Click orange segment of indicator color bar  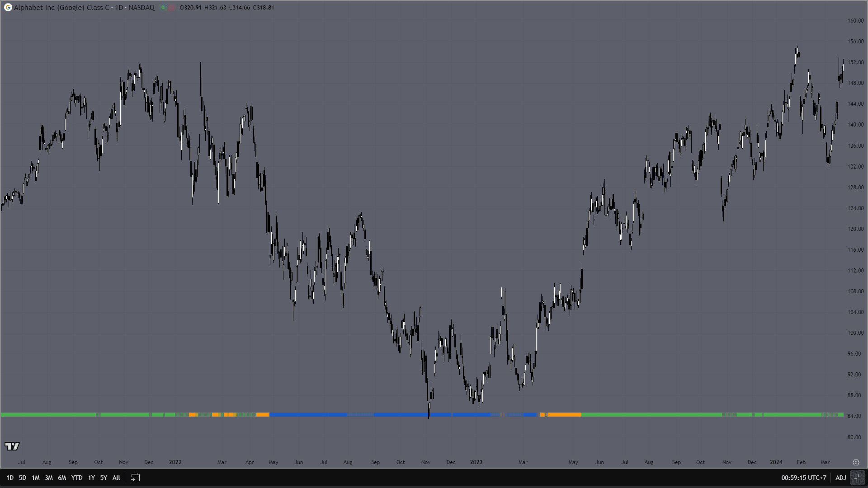(564, 414)
